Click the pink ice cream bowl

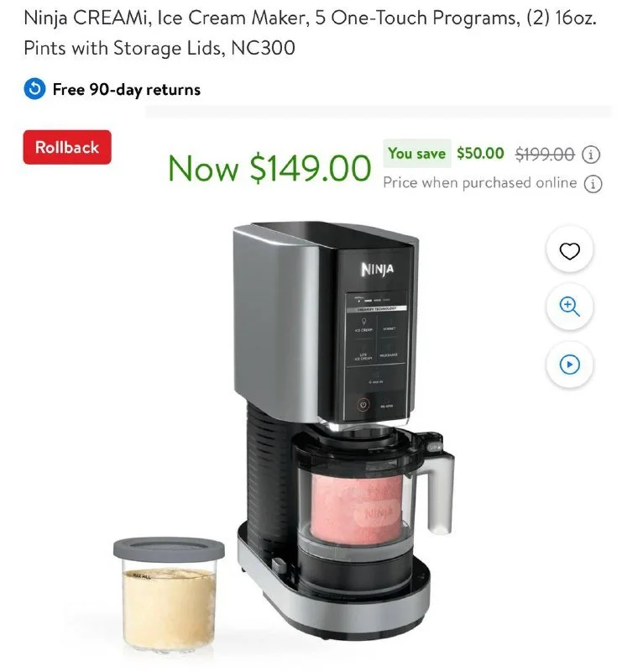click(x=358, y=508)
